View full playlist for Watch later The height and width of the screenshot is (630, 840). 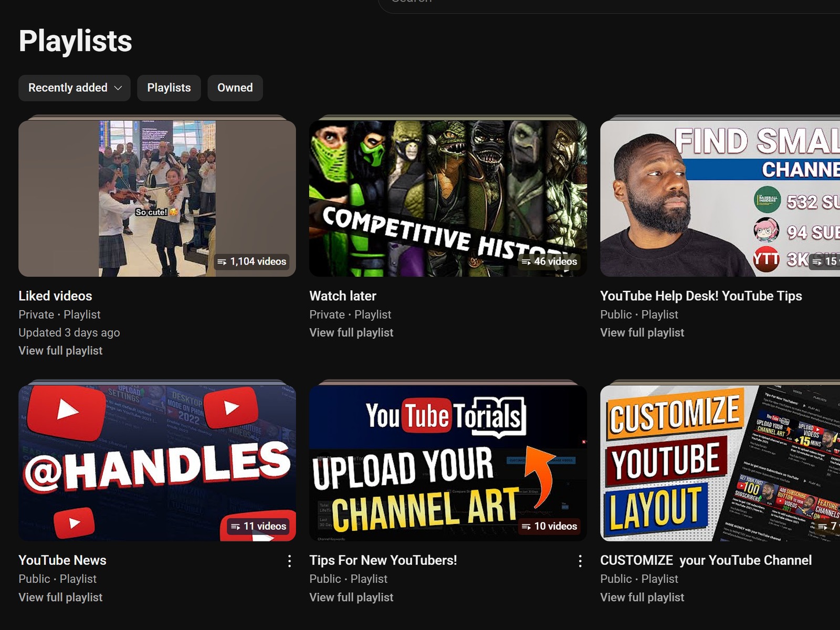pos(351,333)
